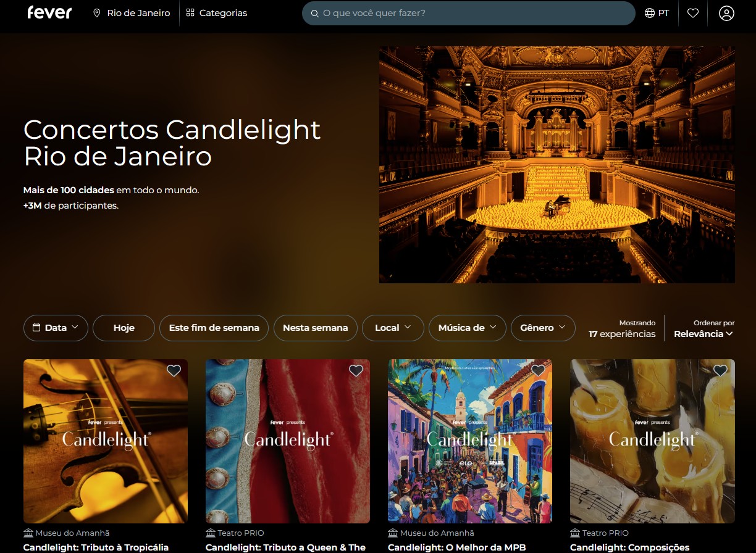Open Candlelight: Tributo a Queen title link
756x553 pixels.
pyautogui.click(x=285, y=547)
